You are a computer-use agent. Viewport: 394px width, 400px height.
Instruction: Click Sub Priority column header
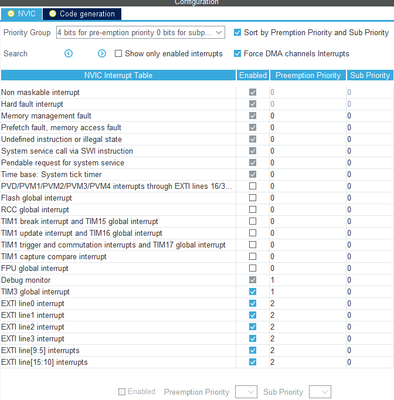[370, 75]
